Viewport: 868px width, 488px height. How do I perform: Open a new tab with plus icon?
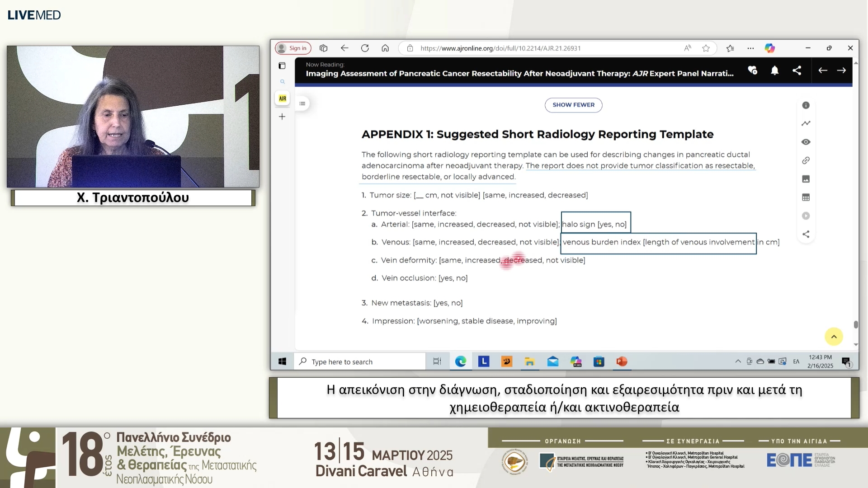point(282,117)
